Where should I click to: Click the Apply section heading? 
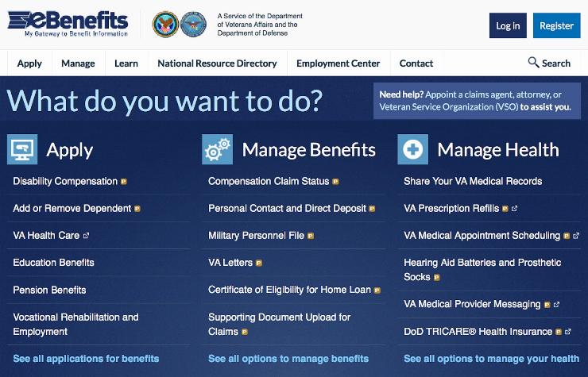70,150
